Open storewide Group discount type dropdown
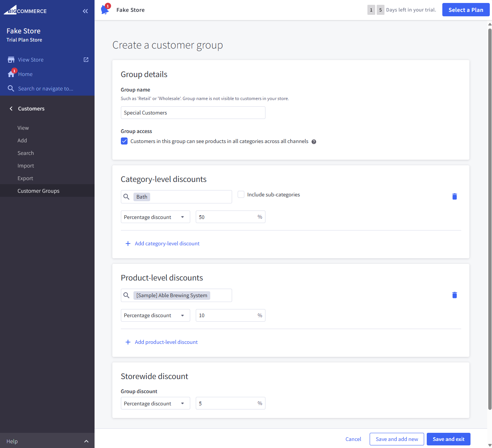492x448 pixels. tap(155, 403)
